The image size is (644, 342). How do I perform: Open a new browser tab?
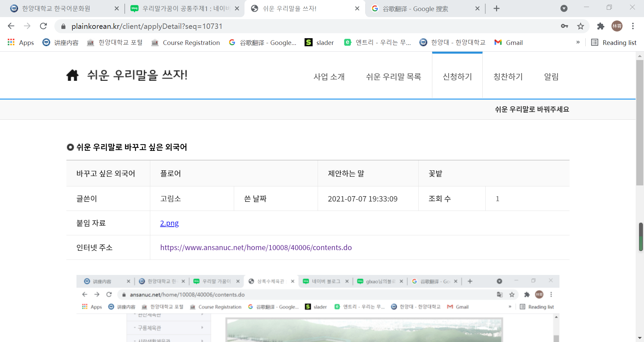[496, 8]
